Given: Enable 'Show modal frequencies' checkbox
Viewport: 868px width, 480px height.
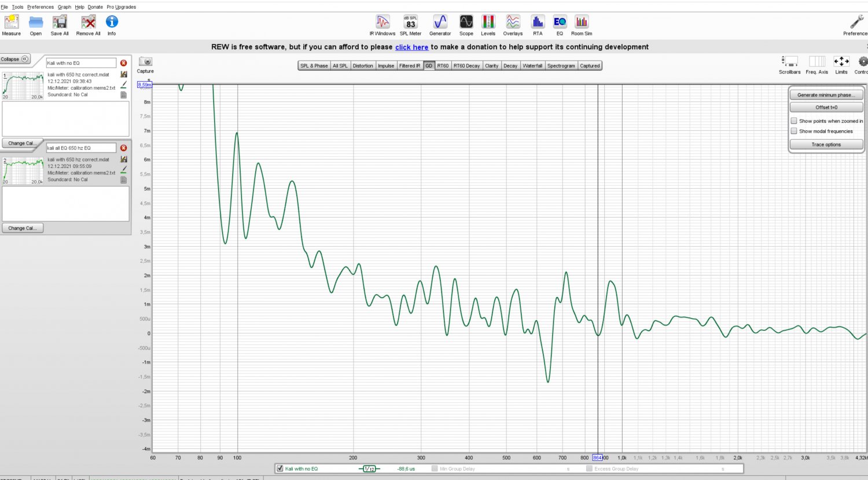Looking at the screenshot, I should click(794, 131).
